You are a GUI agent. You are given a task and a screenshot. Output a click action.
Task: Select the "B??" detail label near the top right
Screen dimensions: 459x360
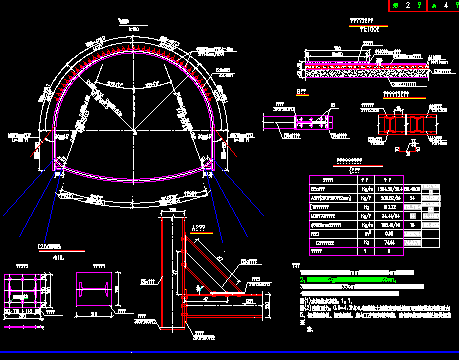click(301, 91)
